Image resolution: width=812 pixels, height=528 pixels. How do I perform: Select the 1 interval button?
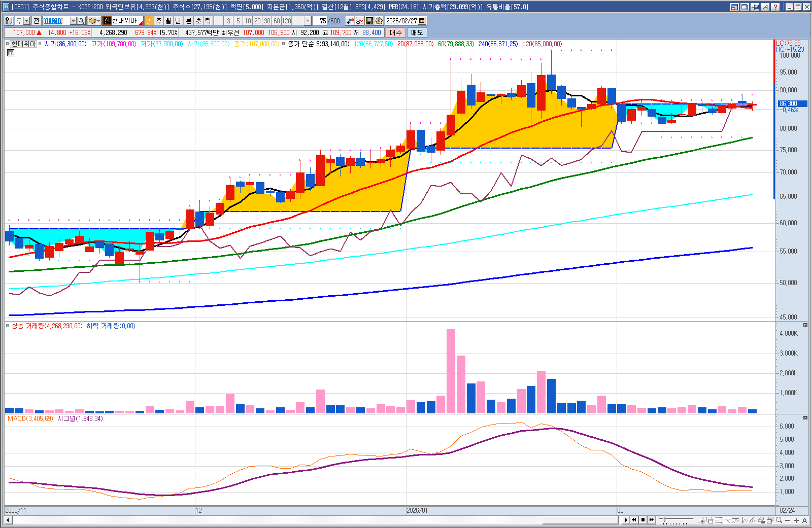219,21
